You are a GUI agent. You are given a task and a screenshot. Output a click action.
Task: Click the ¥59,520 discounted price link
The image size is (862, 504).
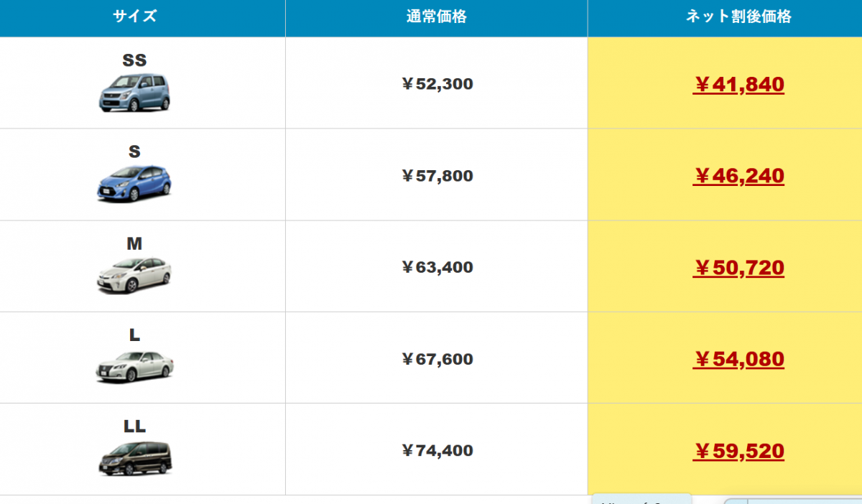738,451
